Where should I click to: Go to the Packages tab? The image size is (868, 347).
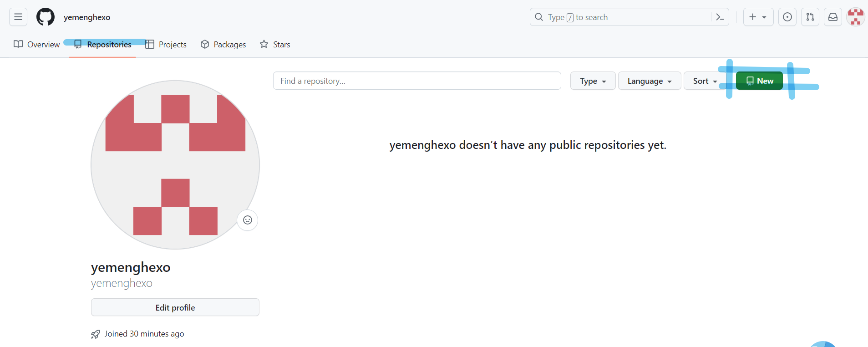point(223,45)
